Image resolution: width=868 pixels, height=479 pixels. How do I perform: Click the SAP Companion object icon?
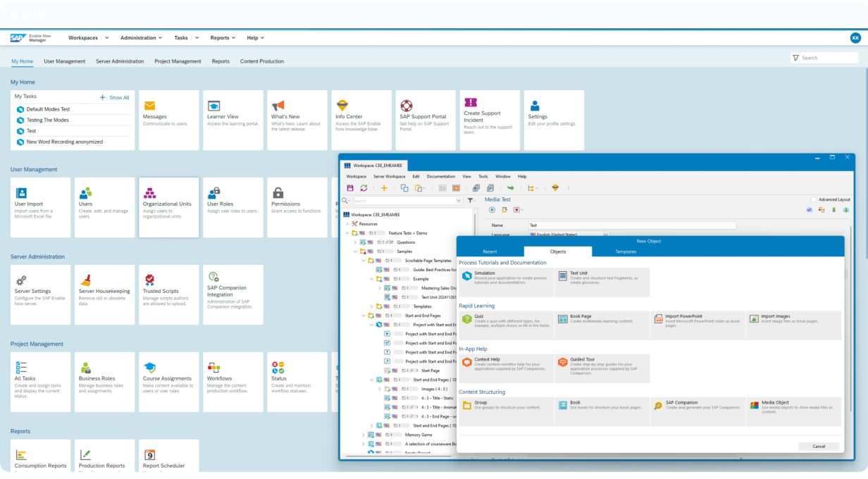click(658, 406)
